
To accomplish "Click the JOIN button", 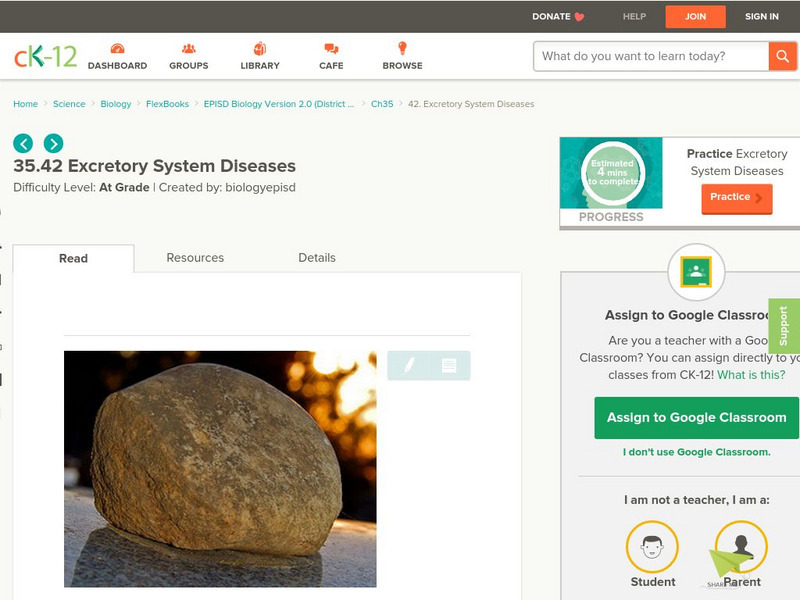I will 695,17.
